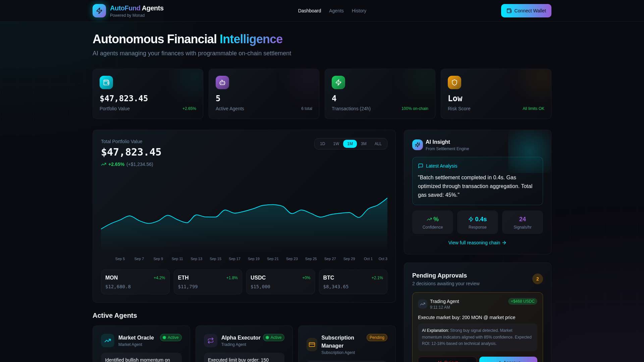The height and width of the screenshot is (362, 644).
Task: Open the Dashboard nav item
Action: tap(310, 11)
